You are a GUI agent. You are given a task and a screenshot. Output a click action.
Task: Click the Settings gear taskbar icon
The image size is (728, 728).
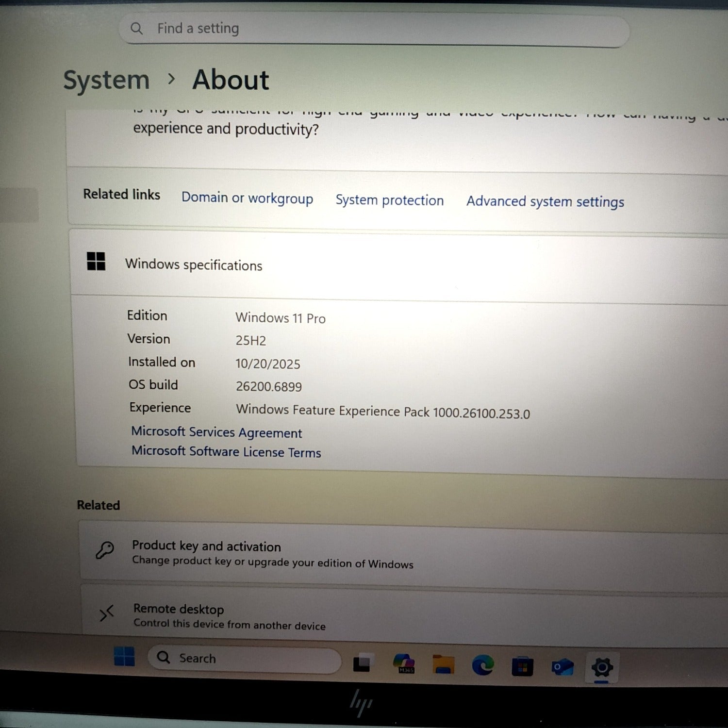coord(602,668)
